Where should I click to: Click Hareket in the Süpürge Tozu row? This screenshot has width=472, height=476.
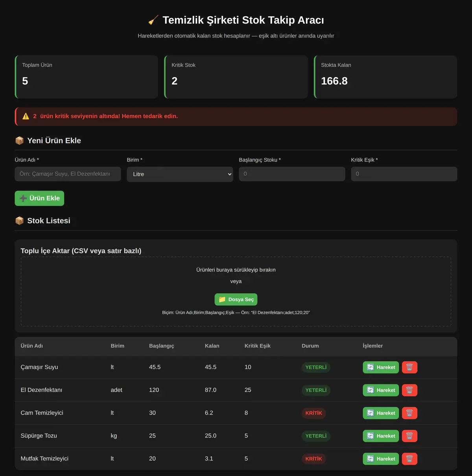point(381,436)
